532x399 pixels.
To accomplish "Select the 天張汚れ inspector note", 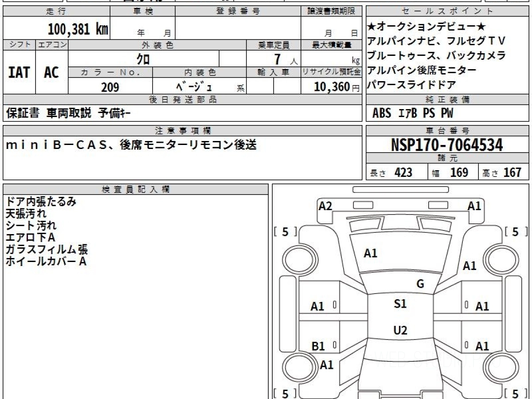I will point(26,214).
